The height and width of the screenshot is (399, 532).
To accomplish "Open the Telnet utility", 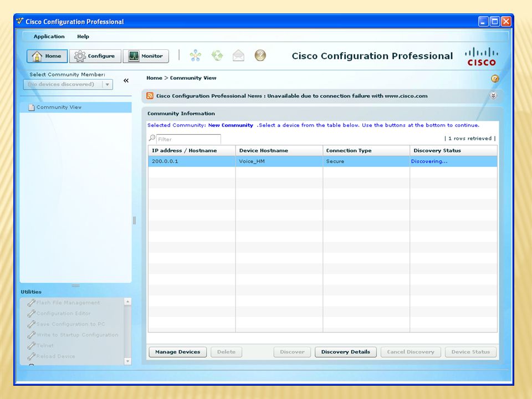I will (45, 345).
